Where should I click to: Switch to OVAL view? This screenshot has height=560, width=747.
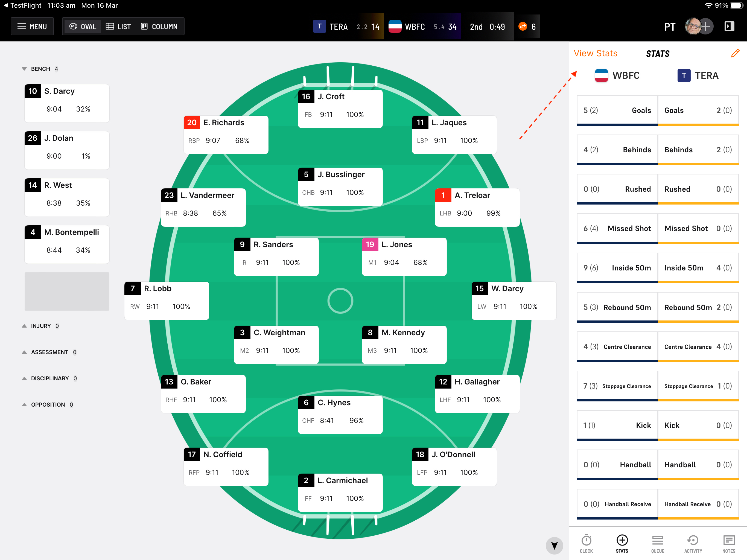click(x=83, y=27)
